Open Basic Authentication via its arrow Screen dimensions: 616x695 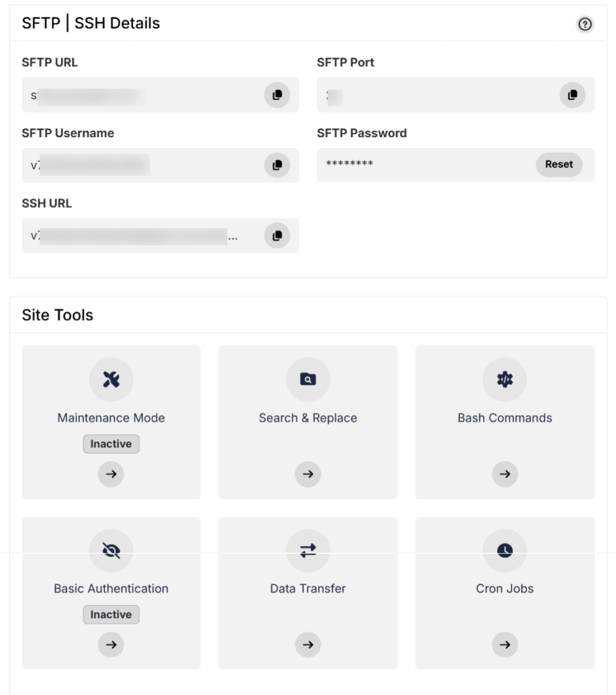(111, 645)
